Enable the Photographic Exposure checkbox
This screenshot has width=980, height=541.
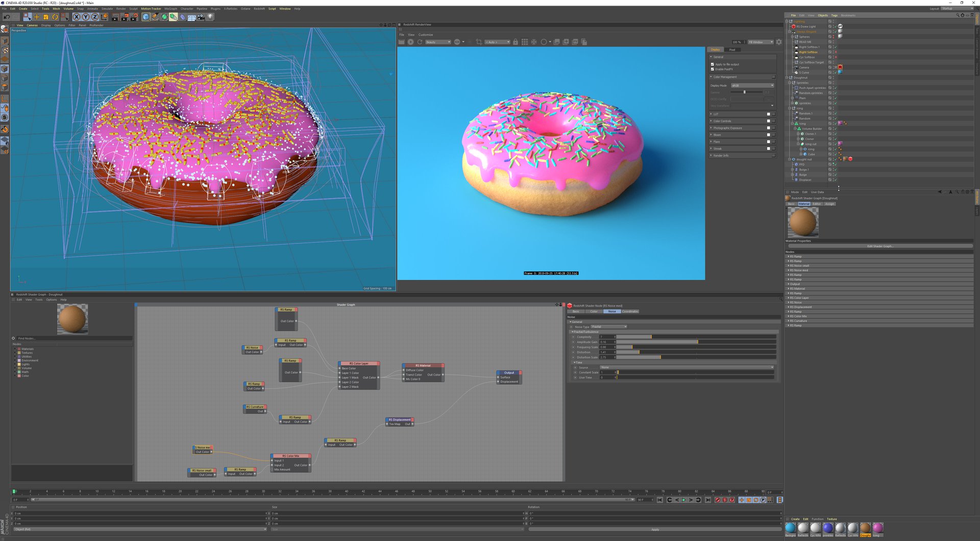coord(769,128)
